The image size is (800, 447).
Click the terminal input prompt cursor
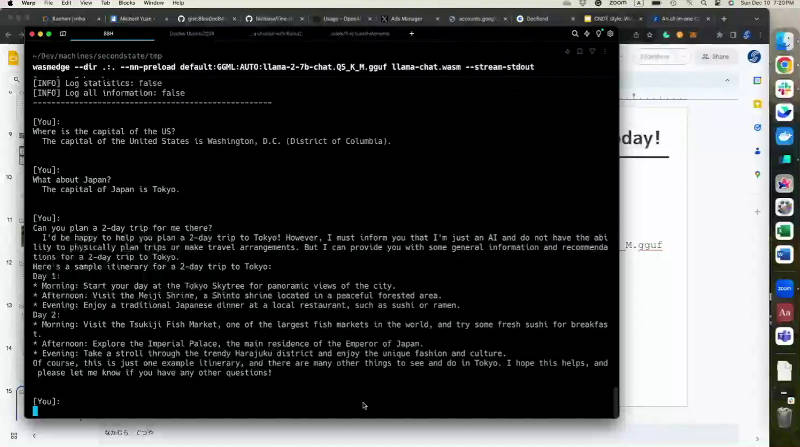(x=35, y=411)
